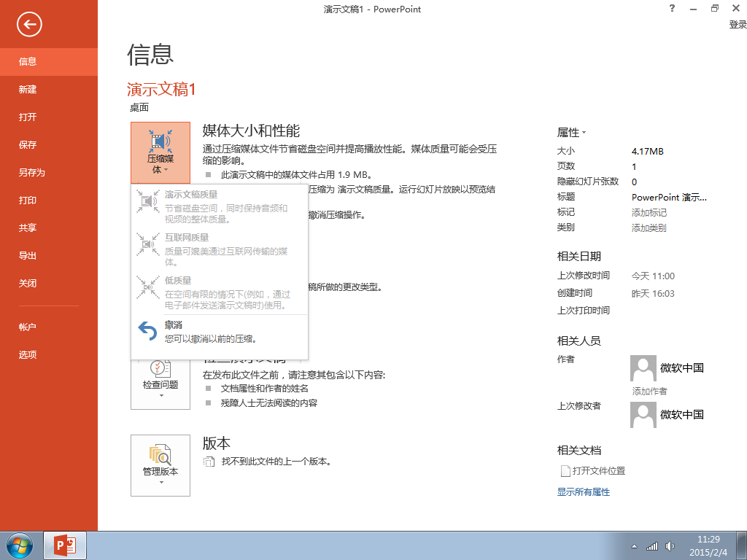
Task: Expand the 属性 dropdown arrow
Action: point(584,133)
